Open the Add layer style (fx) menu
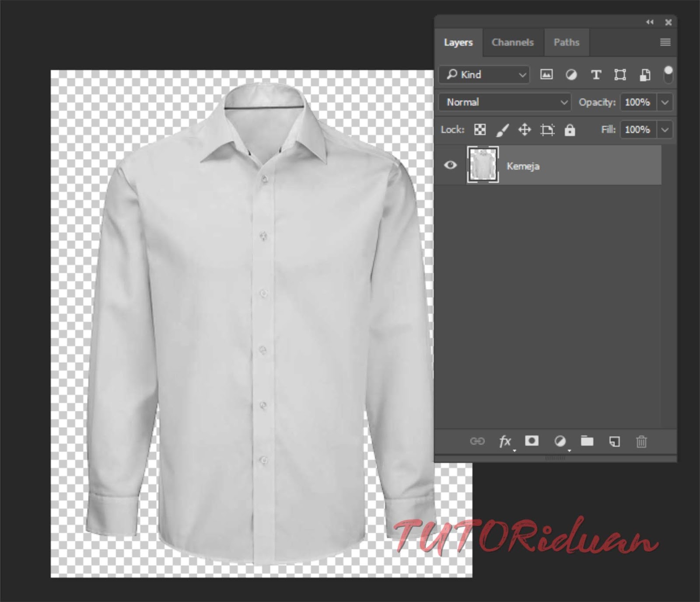The width and height of the screenshot is (700, 602). pos(505,442)
